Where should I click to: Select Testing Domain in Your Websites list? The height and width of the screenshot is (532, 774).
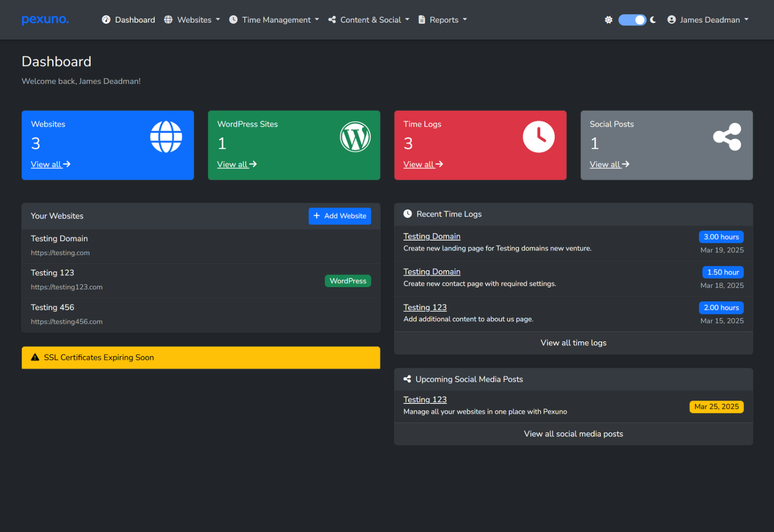pos(201,246)
